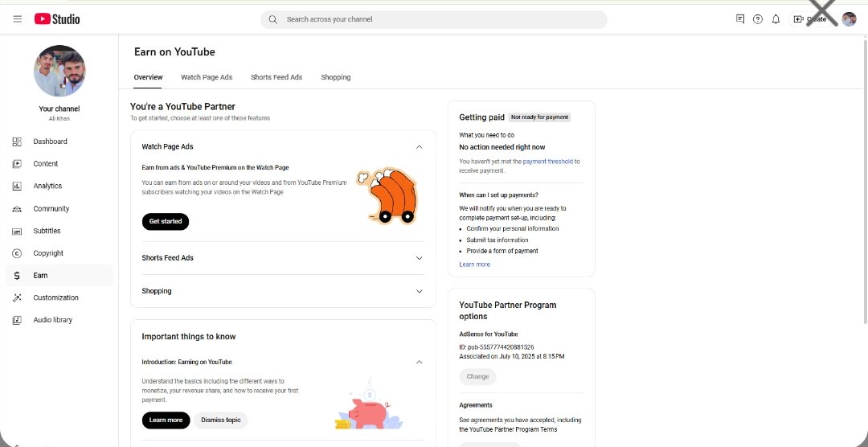Image resolution: width=868 pixels, height=447 pixels.
Task: Expand the Shopping section
Action: click(x=283, y=291)
